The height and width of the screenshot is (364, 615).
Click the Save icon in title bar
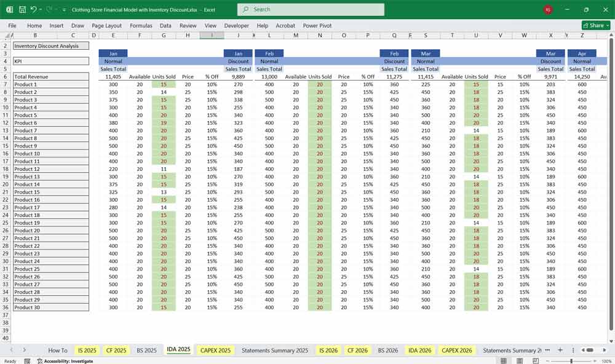(x=22, y=10)
